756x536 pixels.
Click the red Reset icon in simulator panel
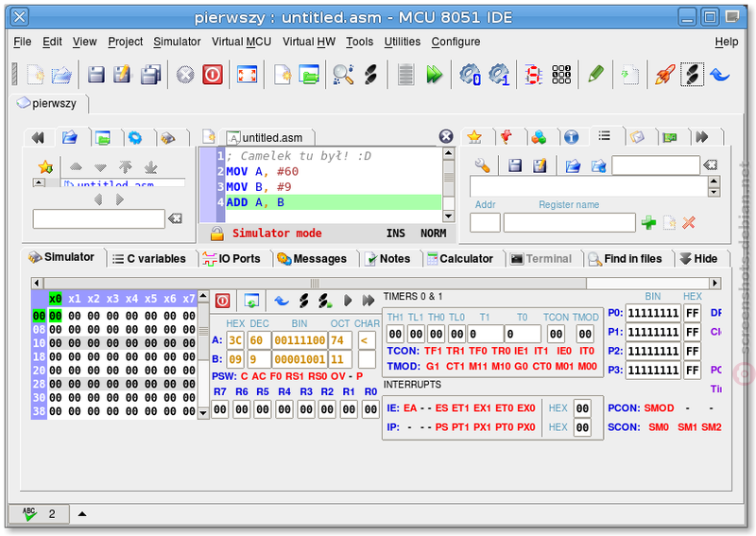[222, 301]
